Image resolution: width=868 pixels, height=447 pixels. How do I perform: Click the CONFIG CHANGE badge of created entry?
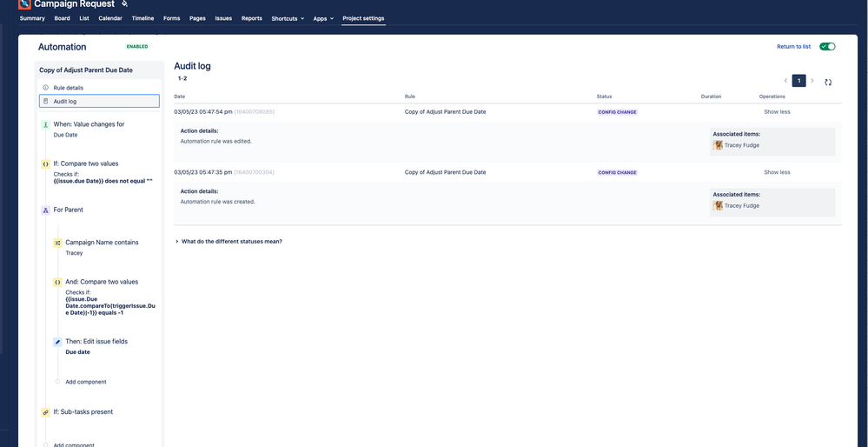point(617,172)
